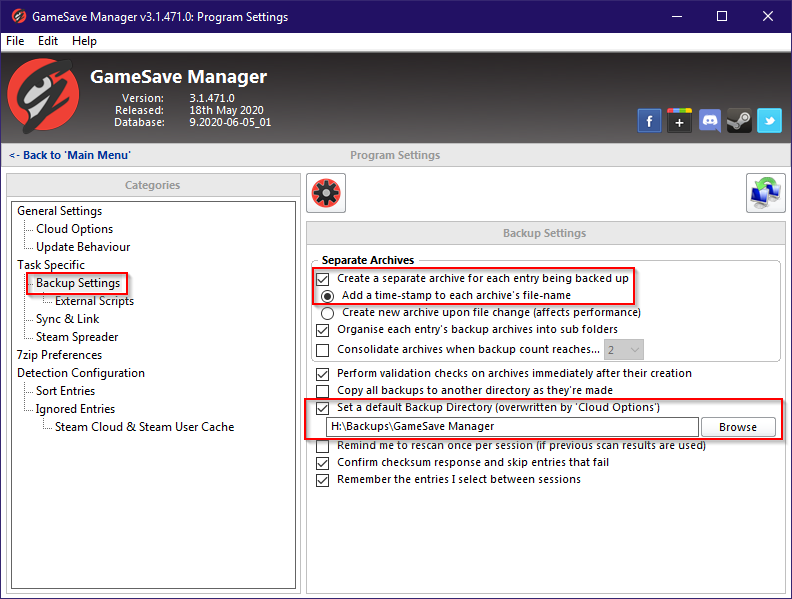Select Steam Spreader category
This screenshot has width=792, height=599.
77,337
